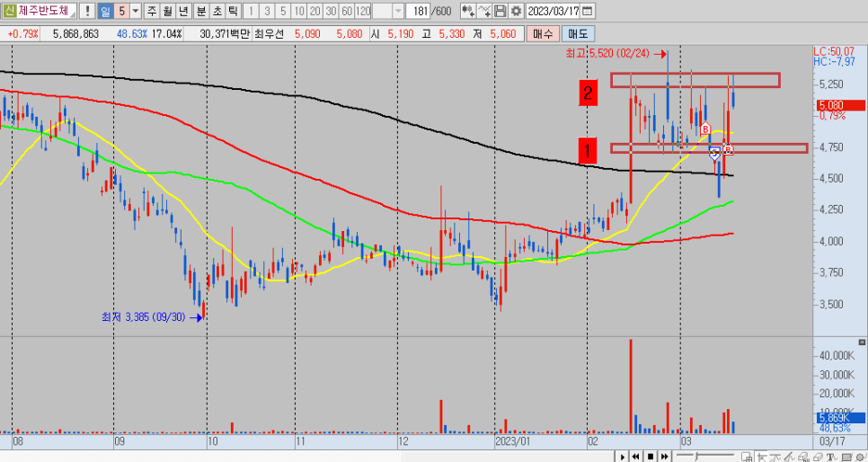Switch chart to second 초 period
The width and height of the screenshot is (868, 462).
coord(217,11)
